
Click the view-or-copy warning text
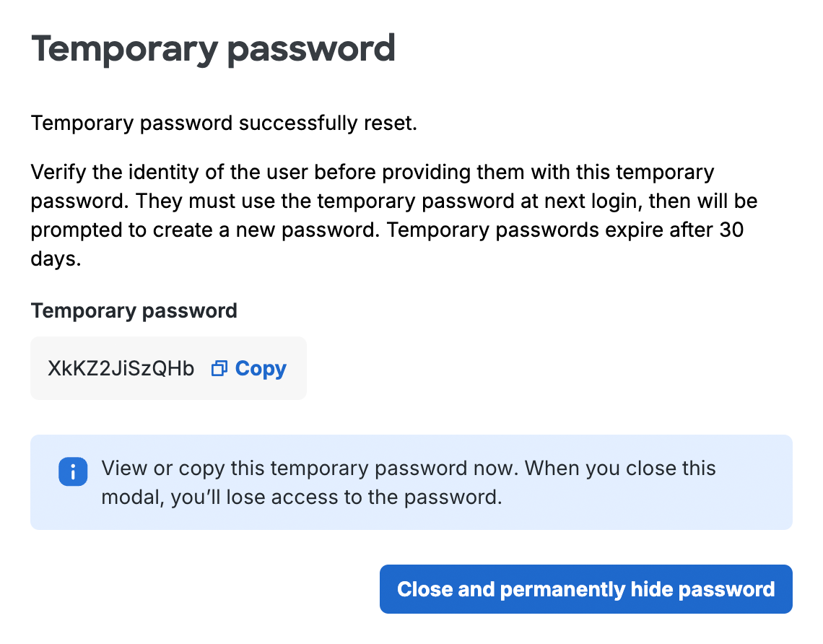coord(409,482)
